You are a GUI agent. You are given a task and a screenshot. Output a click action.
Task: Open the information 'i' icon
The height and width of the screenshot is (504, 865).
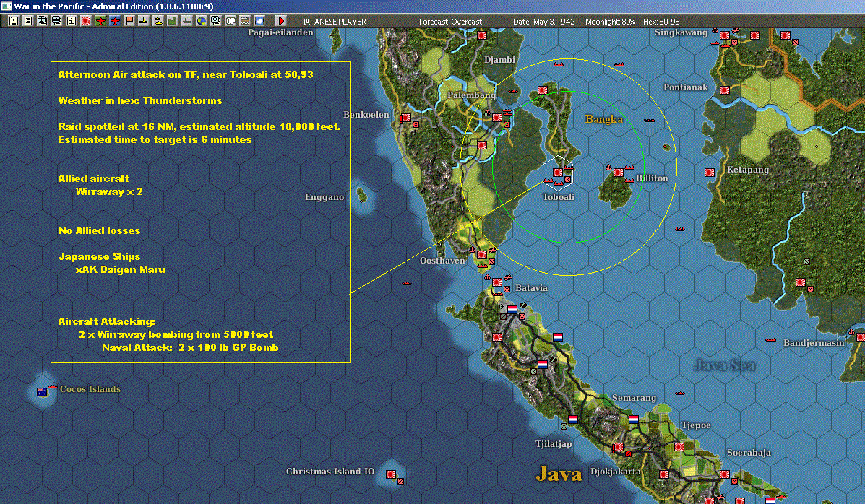pyautogui.click(x=71, y=20)
